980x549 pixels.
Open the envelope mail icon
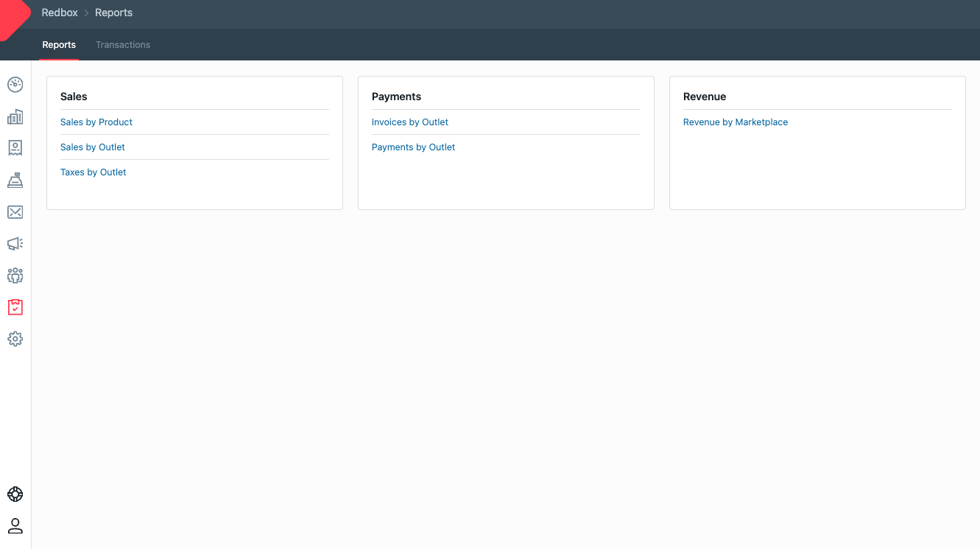tap(15, 212)
